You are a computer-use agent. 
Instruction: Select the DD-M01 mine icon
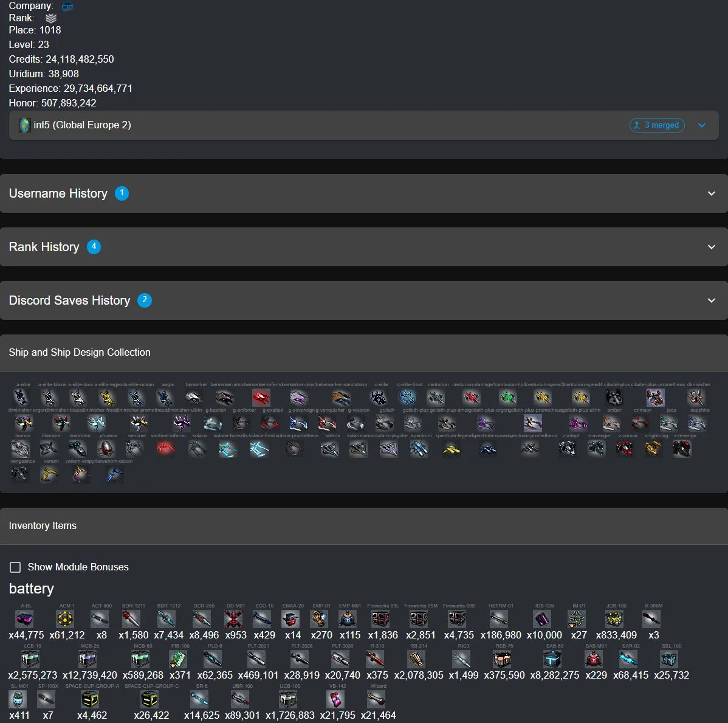click(233, 619)
